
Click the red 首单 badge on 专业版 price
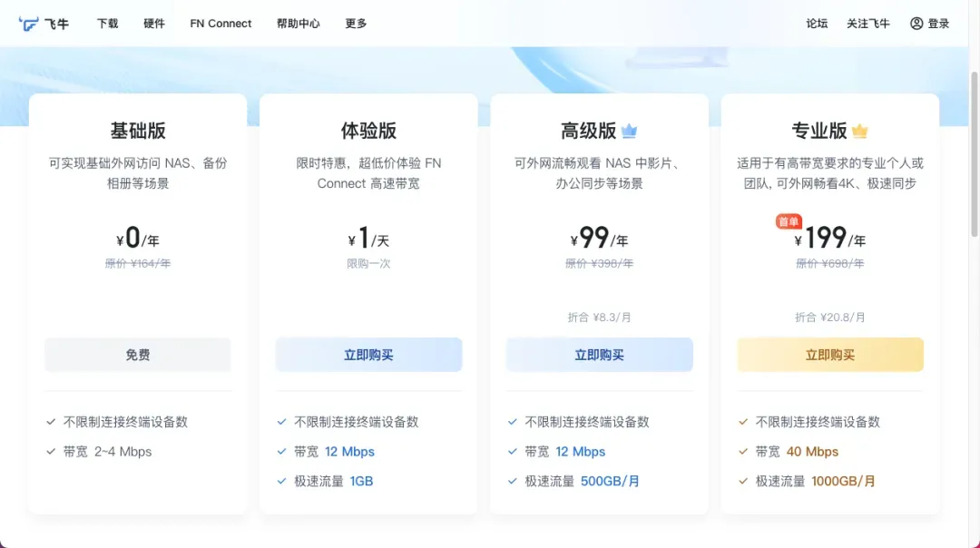(x=789, y=222)
